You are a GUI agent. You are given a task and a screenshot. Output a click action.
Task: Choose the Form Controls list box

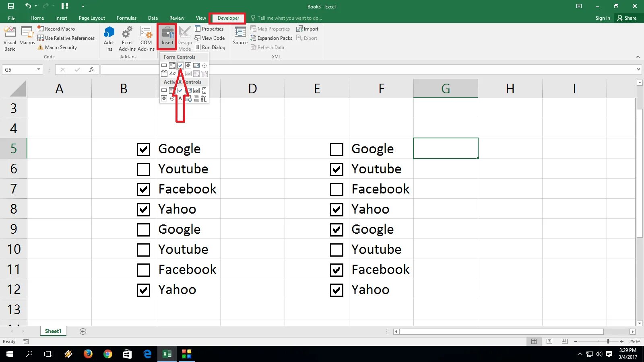pyautogui.click(x=196, y=66)
